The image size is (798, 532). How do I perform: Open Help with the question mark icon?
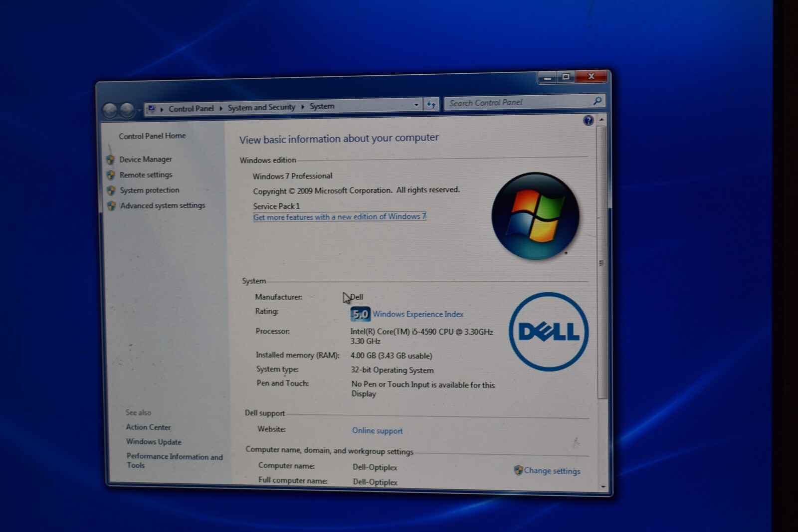(589, 120)
